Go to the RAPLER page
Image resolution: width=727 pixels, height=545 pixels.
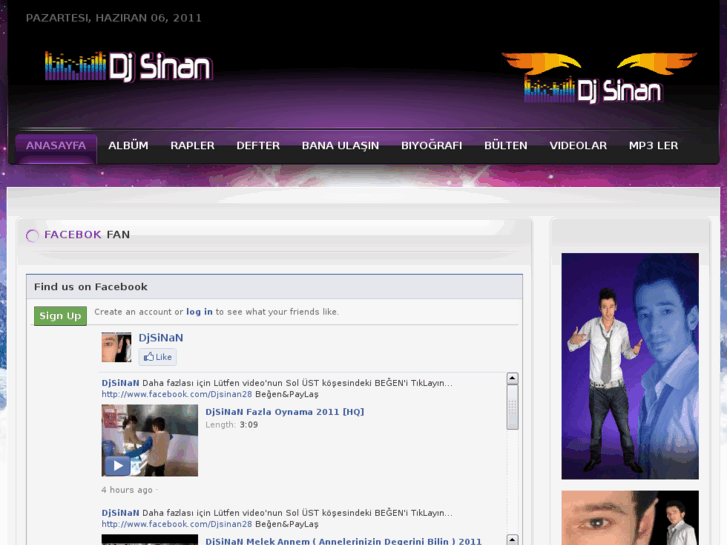[x=192, y=146]
